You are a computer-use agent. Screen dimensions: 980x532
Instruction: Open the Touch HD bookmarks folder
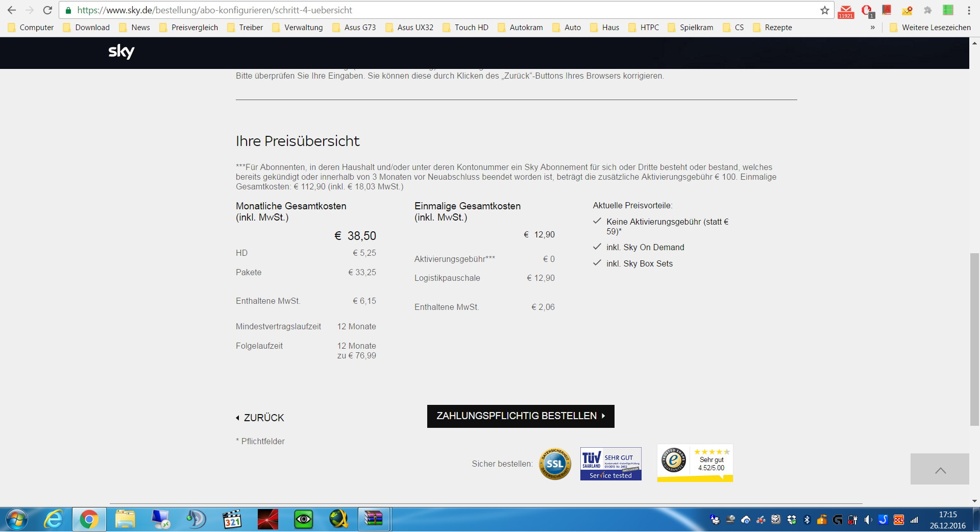465,28
